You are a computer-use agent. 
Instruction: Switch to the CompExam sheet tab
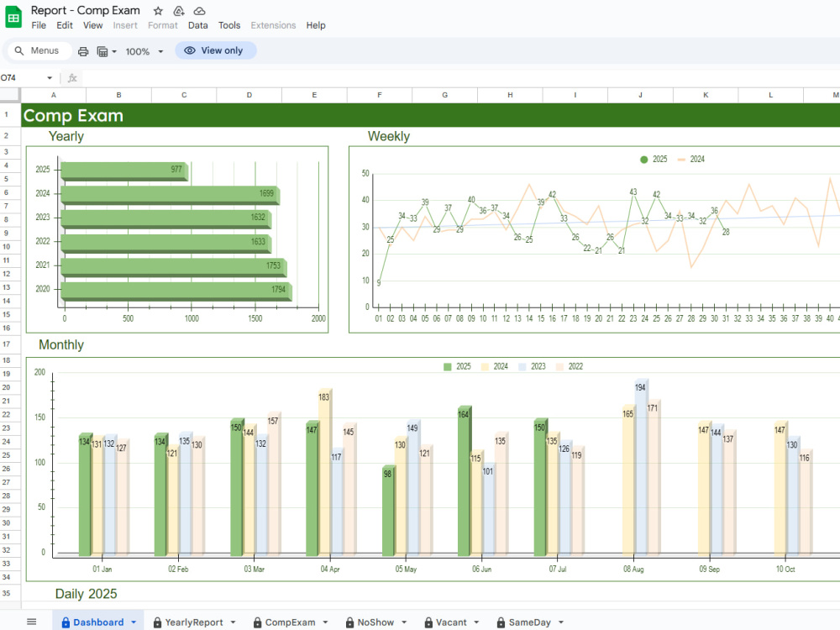pyautogui.click(x=290, y=622)
